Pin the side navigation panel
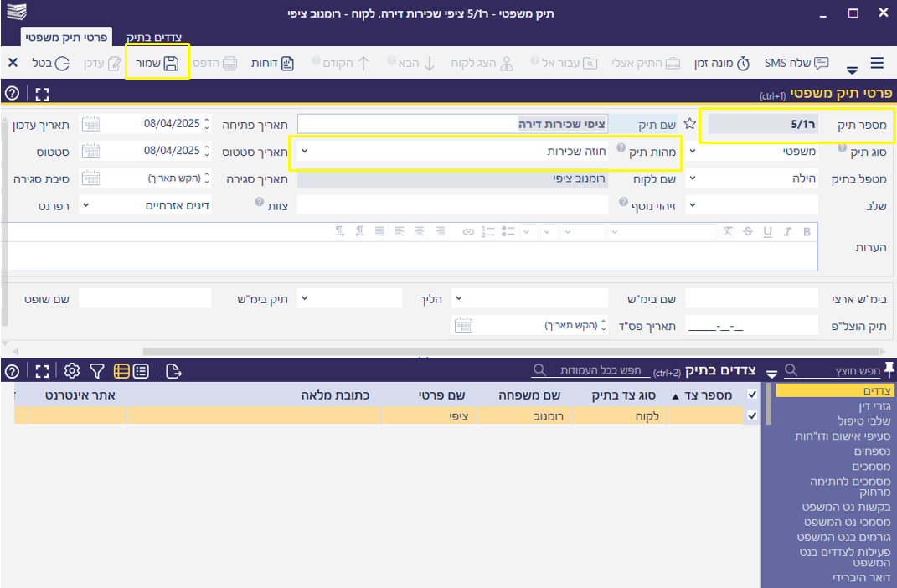Screen dimensions: 897x588 pos(889,370)
